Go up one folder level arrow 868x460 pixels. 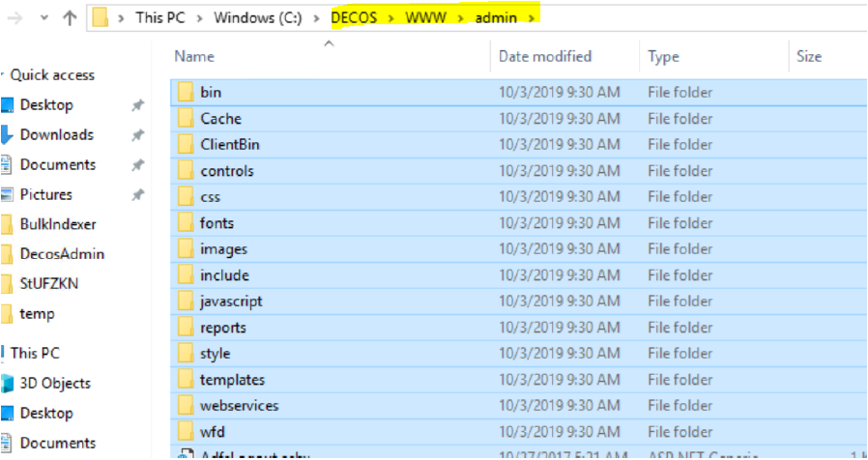(70, 18)
